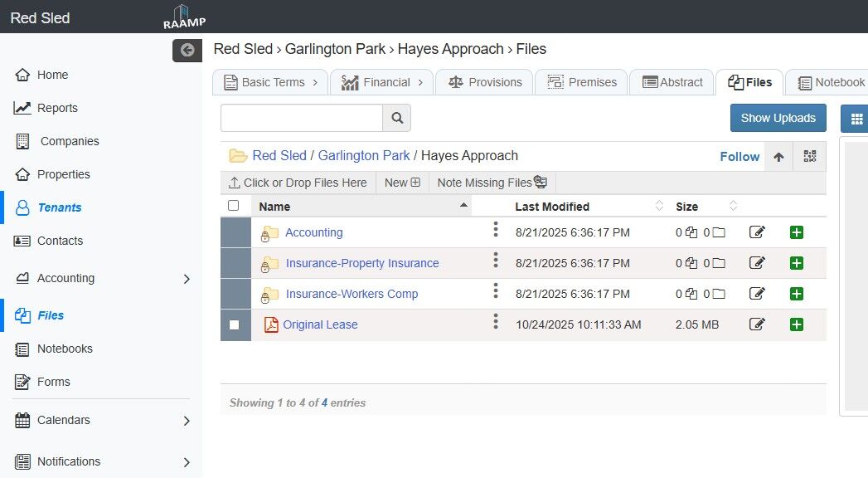This screenshot has width=868, height=478.
Task: Toggle the select-all header checkbox
Action: tap(233, 206)
